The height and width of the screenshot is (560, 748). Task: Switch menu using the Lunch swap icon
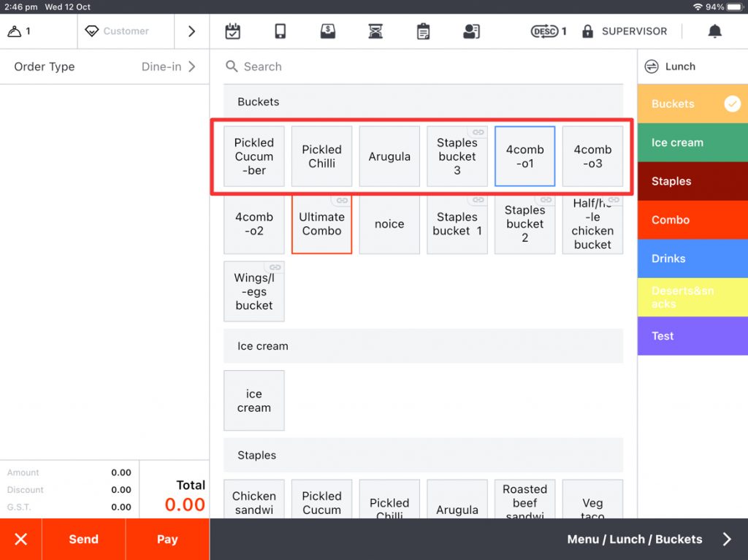pos(652,66)
